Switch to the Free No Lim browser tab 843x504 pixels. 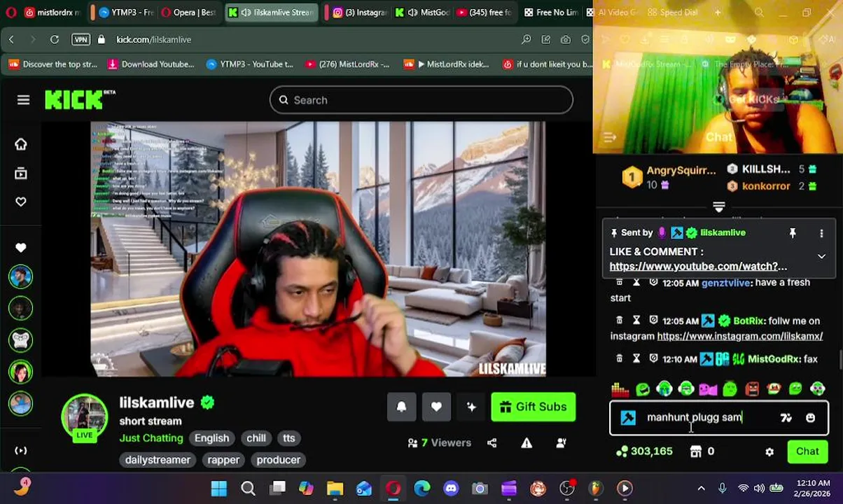(551, 13)
